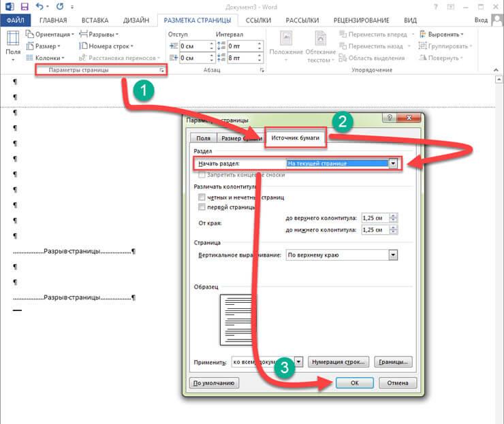Enable четных и нечетных страниц checkbox
504x424 pixels.
pos(202,197)
